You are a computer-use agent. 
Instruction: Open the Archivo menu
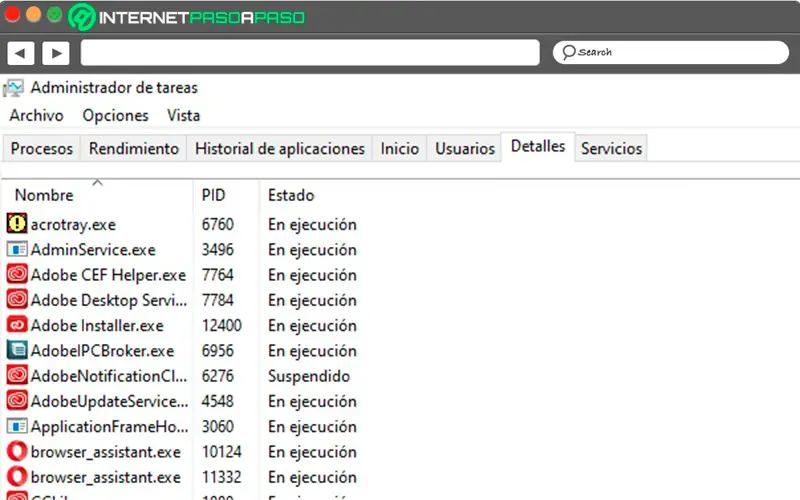(x=36, y=115)
